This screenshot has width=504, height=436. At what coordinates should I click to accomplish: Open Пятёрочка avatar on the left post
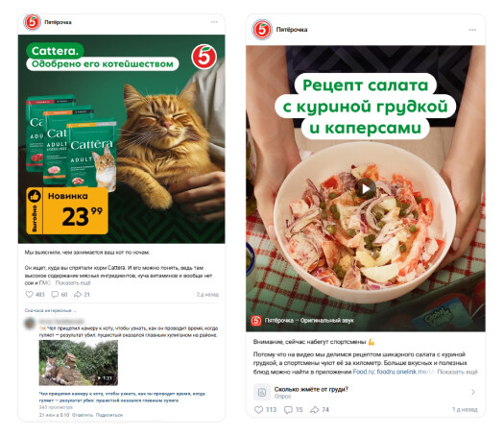(x=32, y=22)
